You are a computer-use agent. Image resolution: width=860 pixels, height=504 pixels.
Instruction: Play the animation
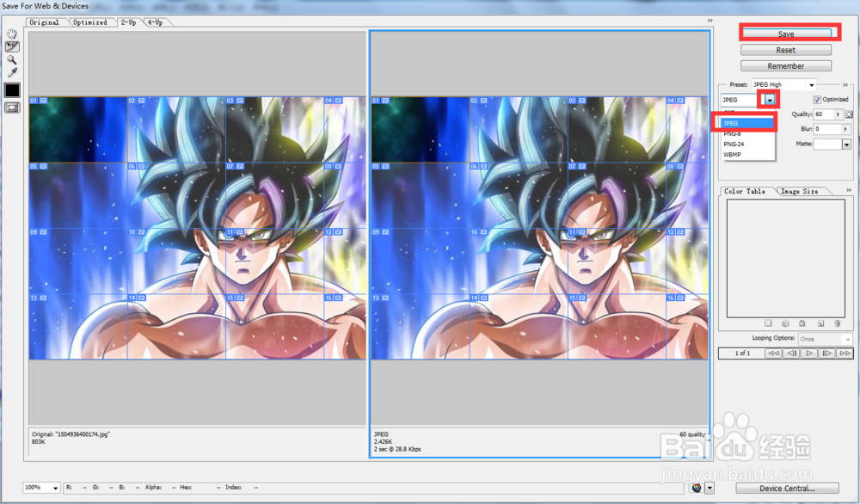[809, 353]
